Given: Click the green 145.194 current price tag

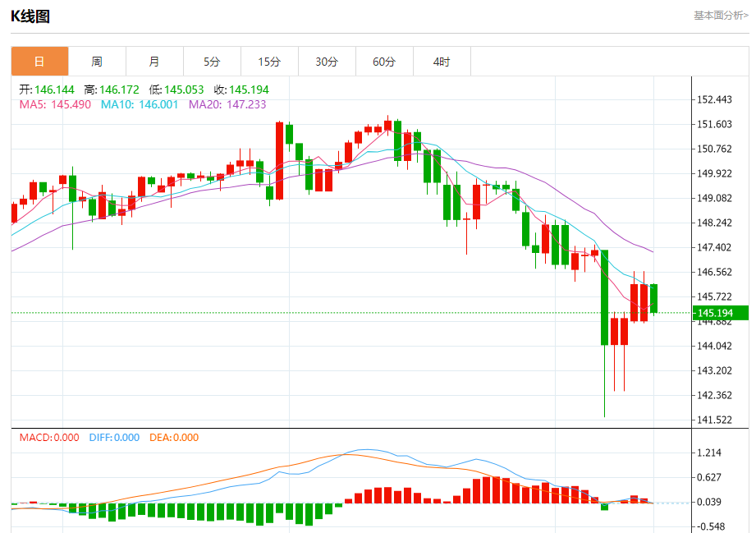Looking at the screenshot, I should (721, 313).
